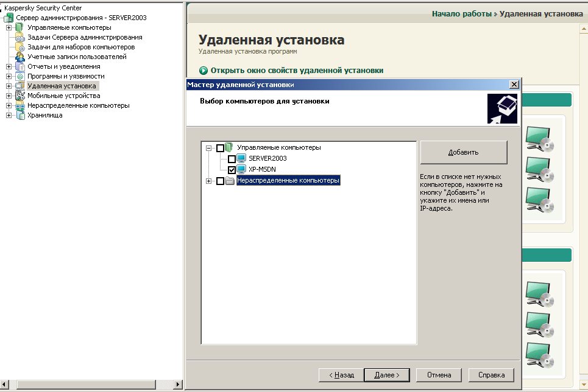Click Начало работы breadcrumb link
The image size is (588, 392).
(462, 14)
